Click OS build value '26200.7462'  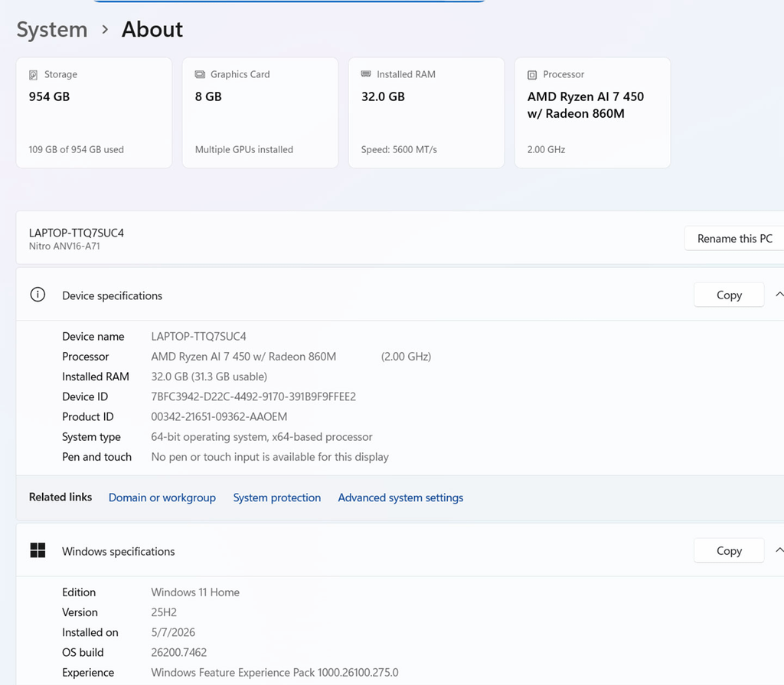pos(179,652)
